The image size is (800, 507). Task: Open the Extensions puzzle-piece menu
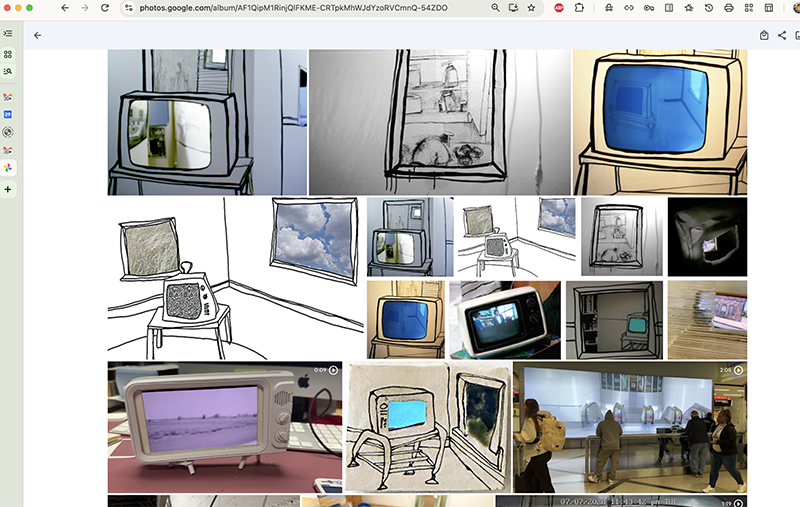pos(579,8)
